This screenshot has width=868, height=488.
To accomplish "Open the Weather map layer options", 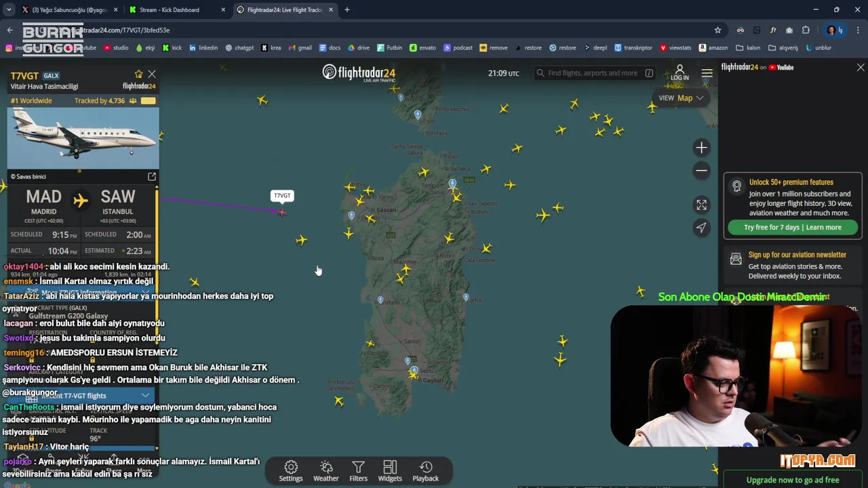I will (x=325, y=471).
